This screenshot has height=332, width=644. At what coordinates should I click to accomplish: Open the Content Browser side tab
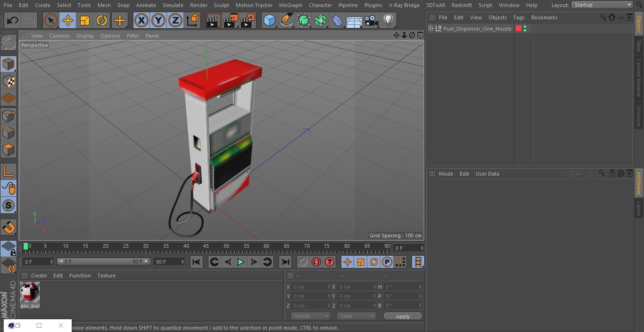639,77
